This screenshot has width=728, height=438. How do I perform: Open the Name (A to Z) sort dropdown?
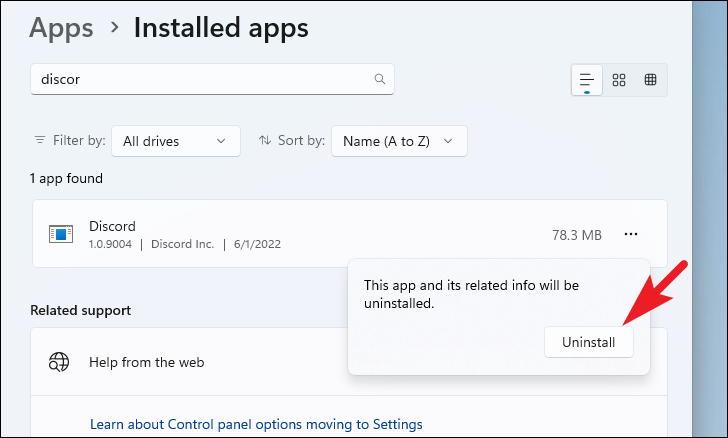[398, 141]
